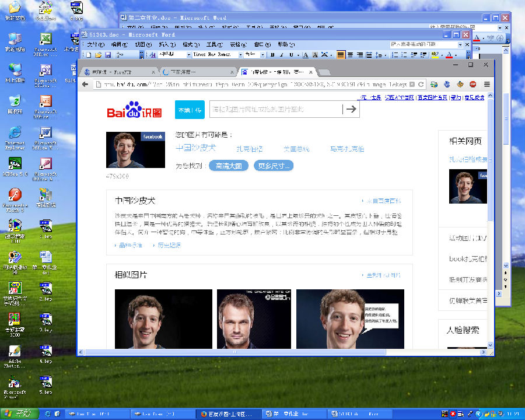Select the align-left icon in Word
525x420 pixels.
coord(341,55)
